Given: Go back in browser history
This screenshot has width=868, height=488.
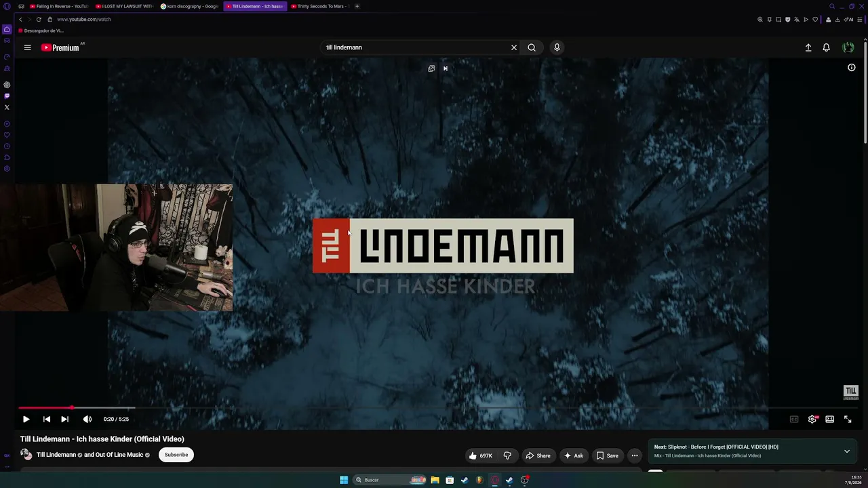Looking at the screenshot, I should 20,19.
